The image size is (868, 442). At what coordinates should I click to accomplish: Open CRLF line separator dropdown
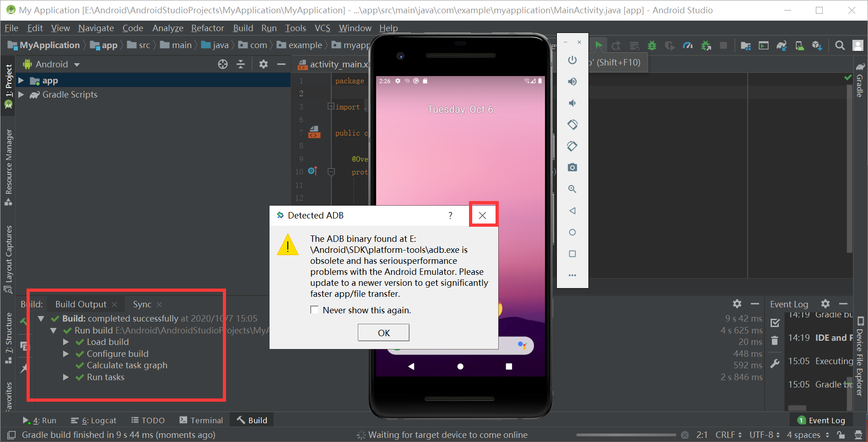(x=728, y=435)
